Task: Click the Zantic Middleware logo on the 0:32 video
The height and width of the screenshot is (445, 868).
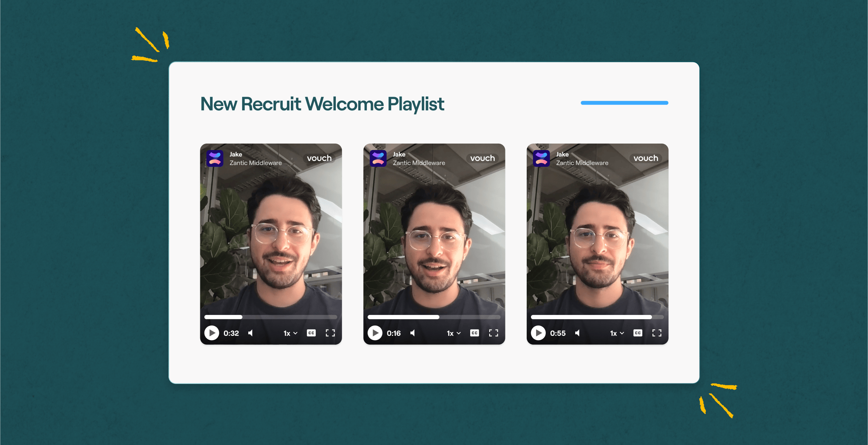Action: (x=215, y=158)
